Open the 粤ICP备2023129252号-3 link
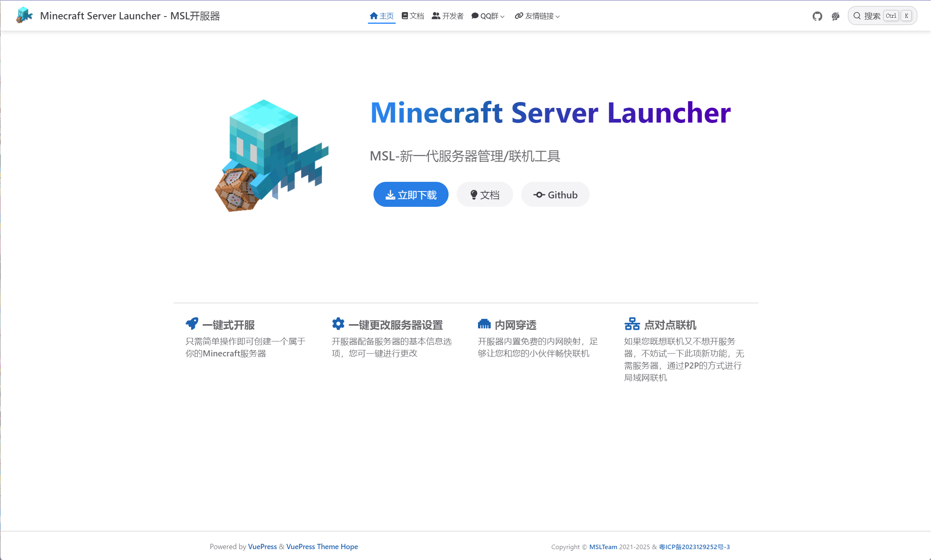 [x=694, y=547]
